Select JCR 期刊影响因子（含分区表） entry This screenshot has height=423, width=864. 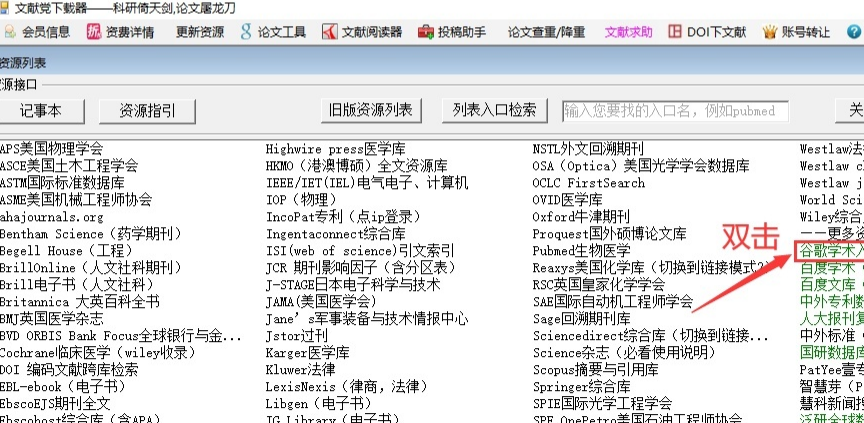(x=361, y=268)
